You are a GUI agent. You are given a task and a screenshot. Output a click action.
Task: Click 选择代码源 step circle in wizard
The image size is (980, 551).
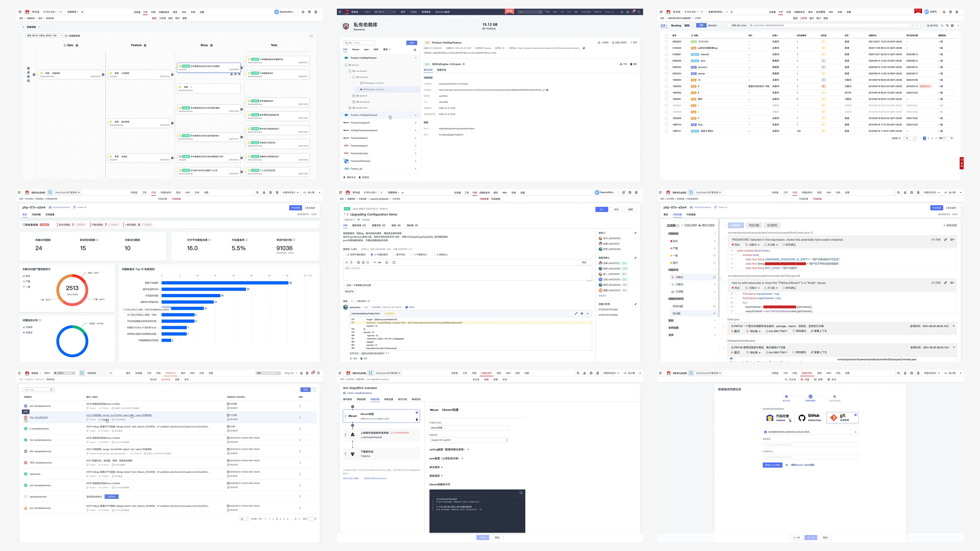coord(810,397)
